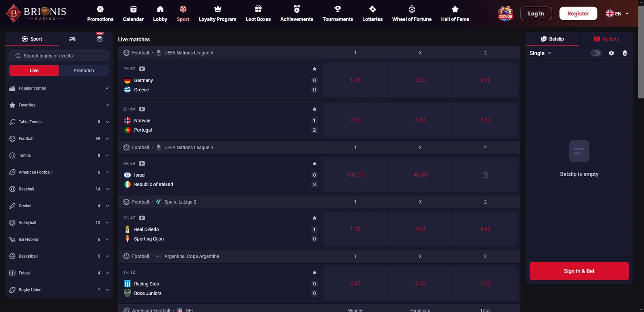Open Loot Boxes gift icon
This screenshot has width=644, height=312.
tap(258, 9)
